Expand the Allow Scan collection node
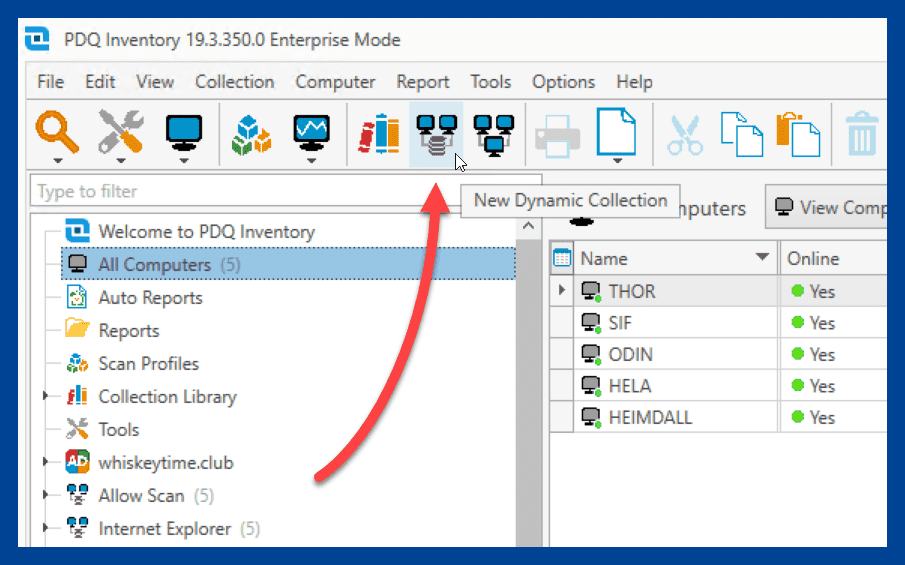This screenshot has height=565, width=905. point(45,495)
